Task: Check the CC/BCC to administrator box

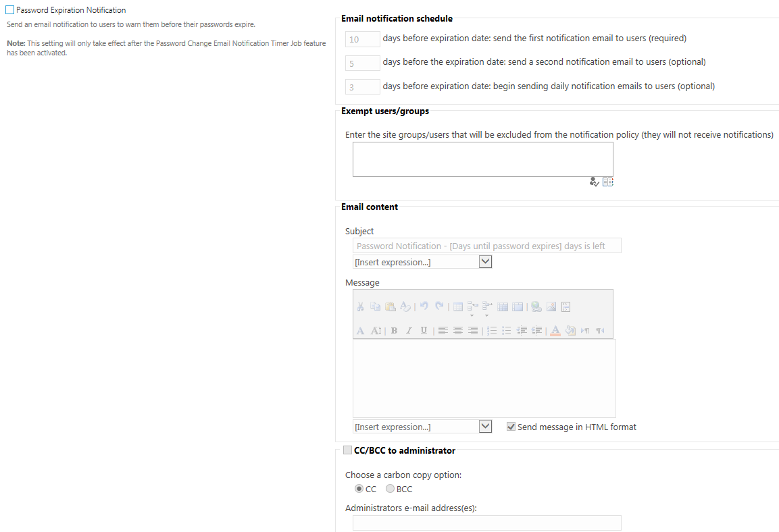Action: 347,450
